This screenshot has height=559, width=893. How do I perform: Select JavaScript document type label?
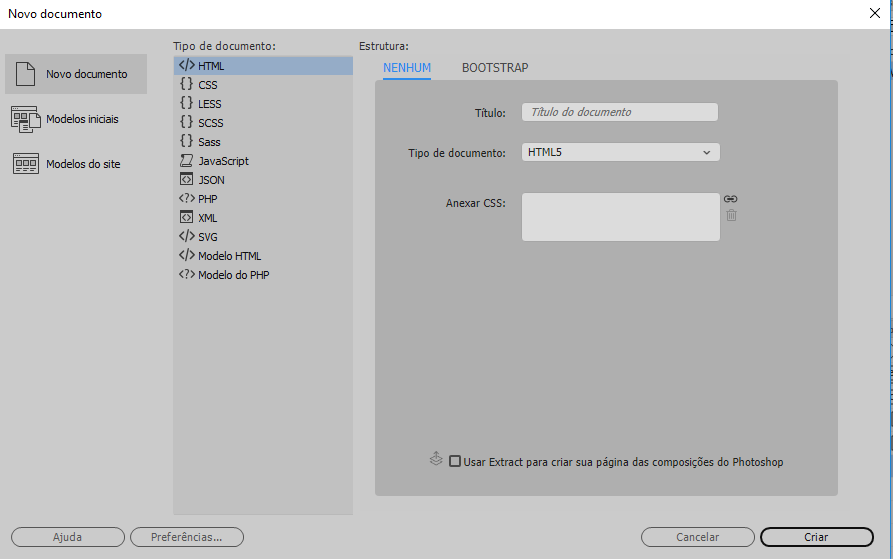(x=223, y=161)
